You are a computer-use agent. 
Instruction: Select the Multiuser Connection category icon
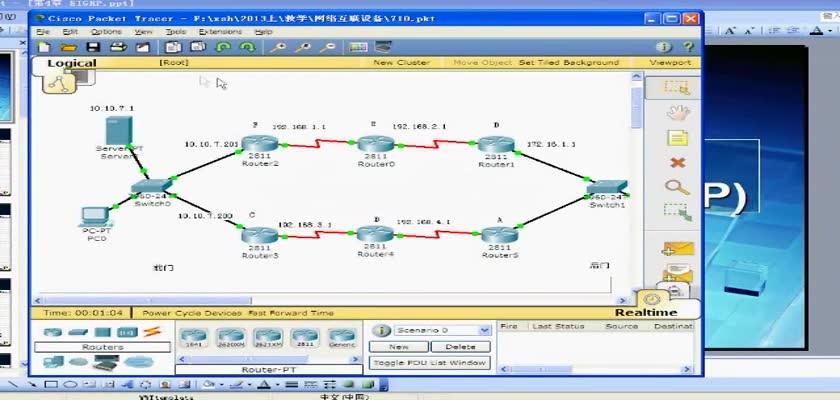click(139, 363)
